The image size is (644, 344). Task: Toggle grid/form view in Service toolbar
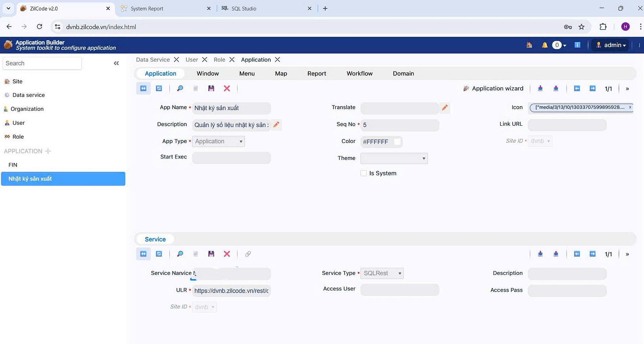pyautogui.click(x=143, y=254)
